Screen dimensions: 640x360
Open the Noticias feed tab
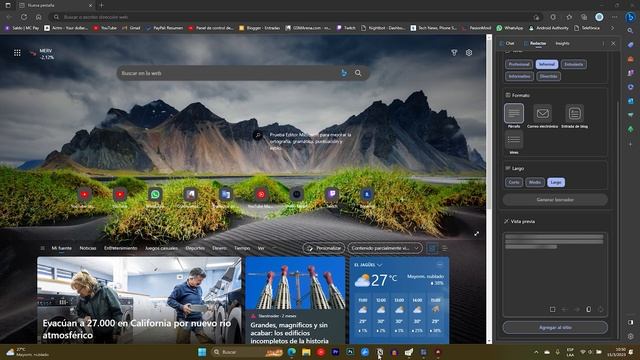88,248
